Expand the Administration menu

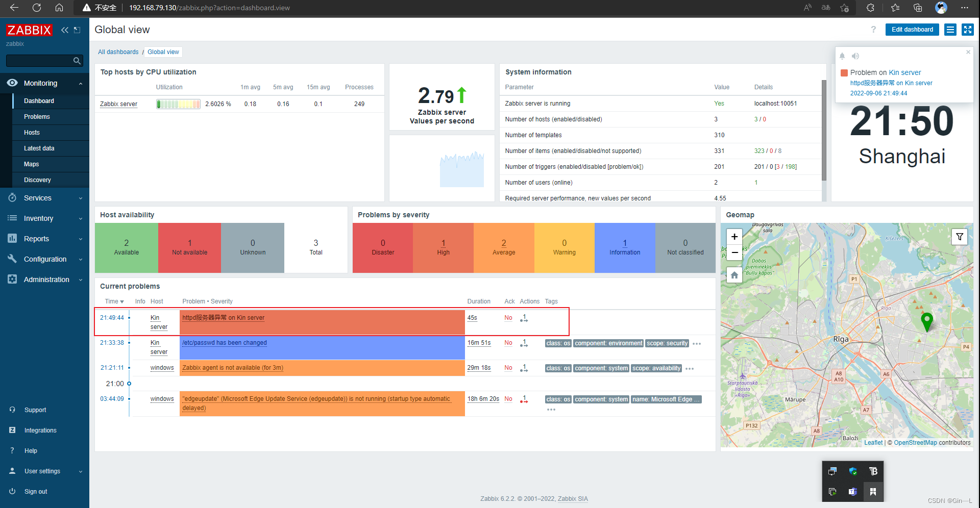44,280
